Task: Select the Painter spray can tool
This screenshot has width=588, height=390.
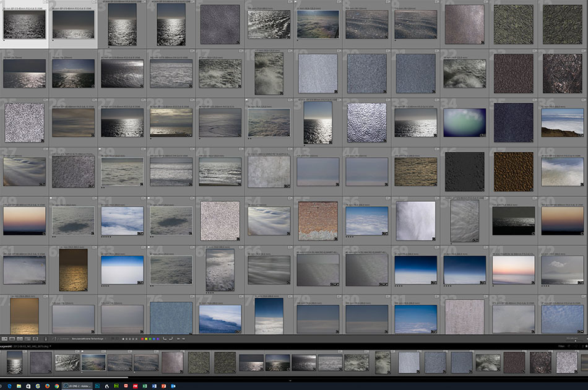Action: click(x=45, y=339)
